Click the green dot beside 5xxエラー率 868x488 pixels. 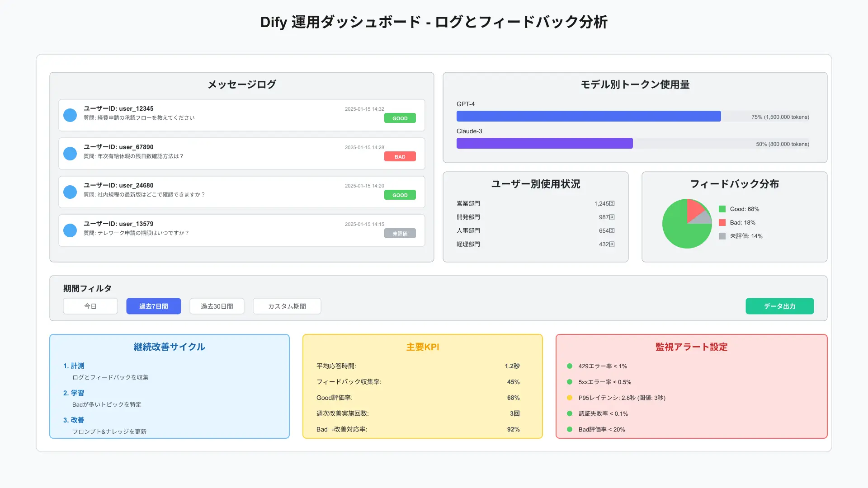tap(570, 382)
